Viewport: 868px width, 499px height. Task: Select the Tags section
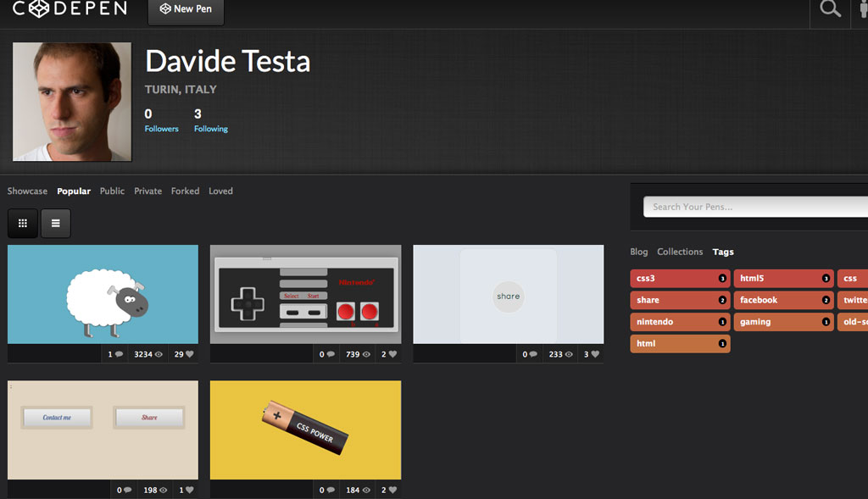pyautogui.click(x=723, y=252)
